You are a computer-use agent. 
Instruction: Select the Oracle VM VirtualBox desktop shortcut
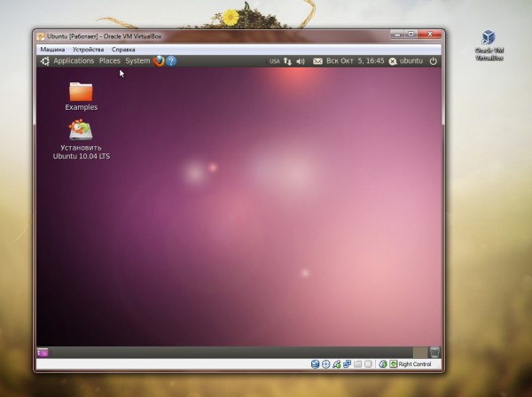489,45
